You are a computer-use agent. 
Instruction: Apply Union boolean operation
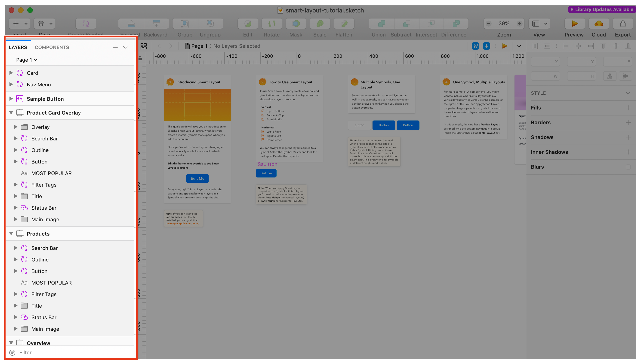click(x=382, y=24)
